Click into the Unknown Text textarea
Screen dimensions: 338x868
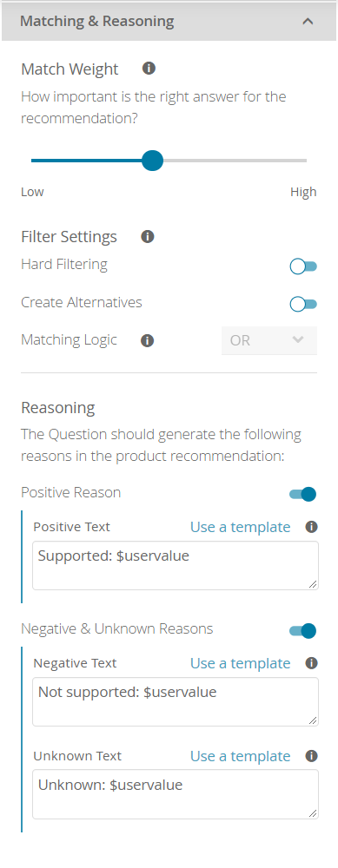click(x=176, y=794)
